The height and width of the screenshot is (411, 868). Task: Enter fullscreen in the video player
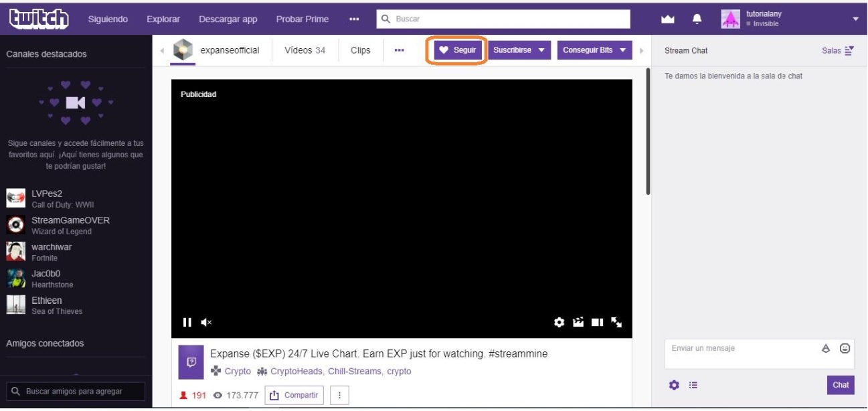pyautogui.click(x=617, y=323)
